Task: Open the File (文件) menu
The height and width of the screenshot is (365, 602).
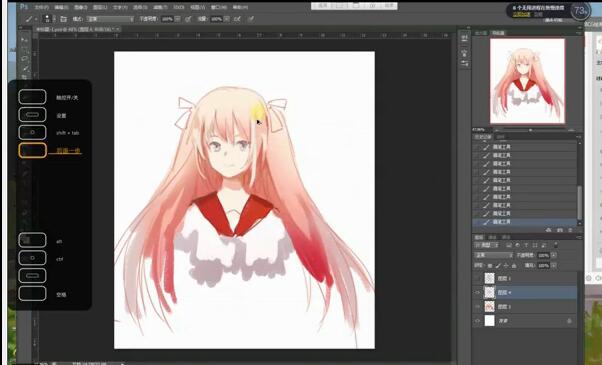Action: (x=41, y=7)
